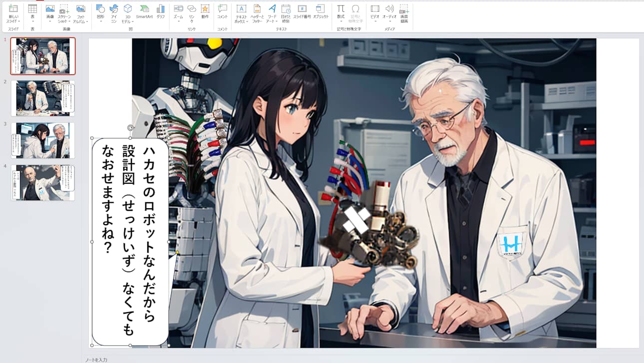
Task: Open the Icons (アイコン) gallery
Action: (x=114, y=12)
